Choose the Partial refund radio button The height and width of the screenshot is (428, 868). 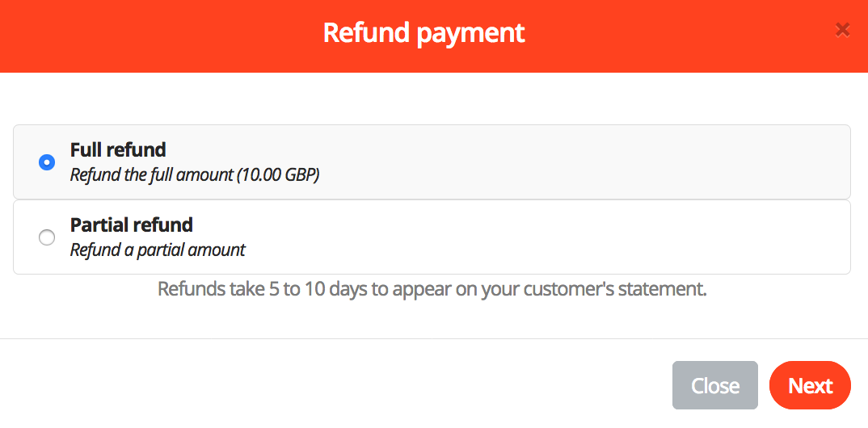(47, 237)
